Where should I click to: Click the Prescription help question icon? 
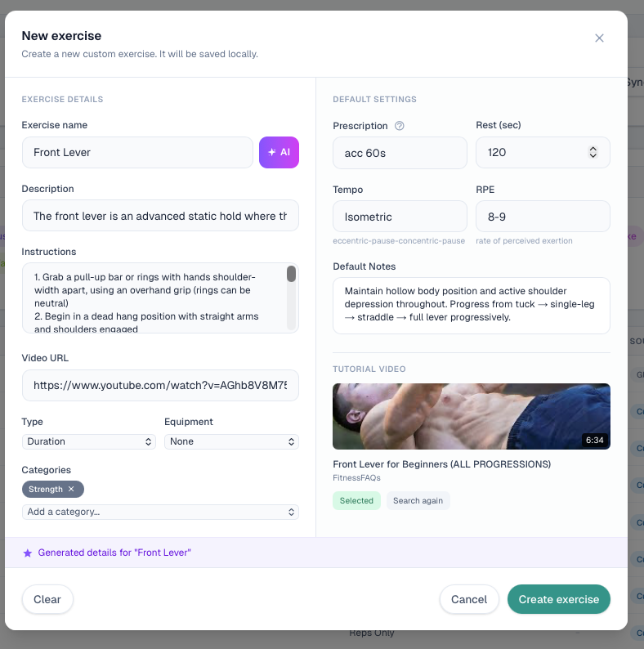pos(400,126)
